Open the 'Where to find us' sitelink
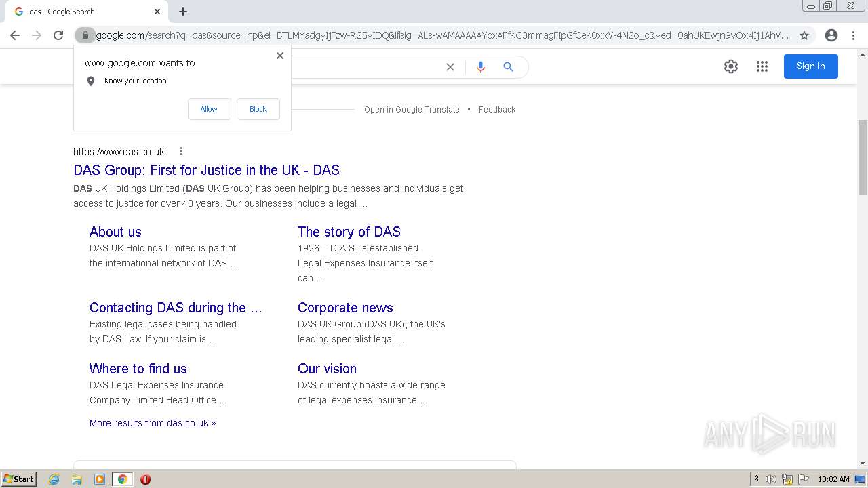The width and height of the screenshot is (868, 488). (138, 369)
